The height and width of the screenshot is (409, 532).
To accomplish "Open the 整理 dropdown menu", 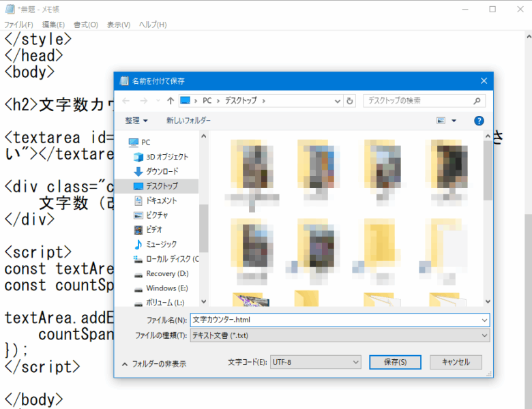I will click(136, 121).
